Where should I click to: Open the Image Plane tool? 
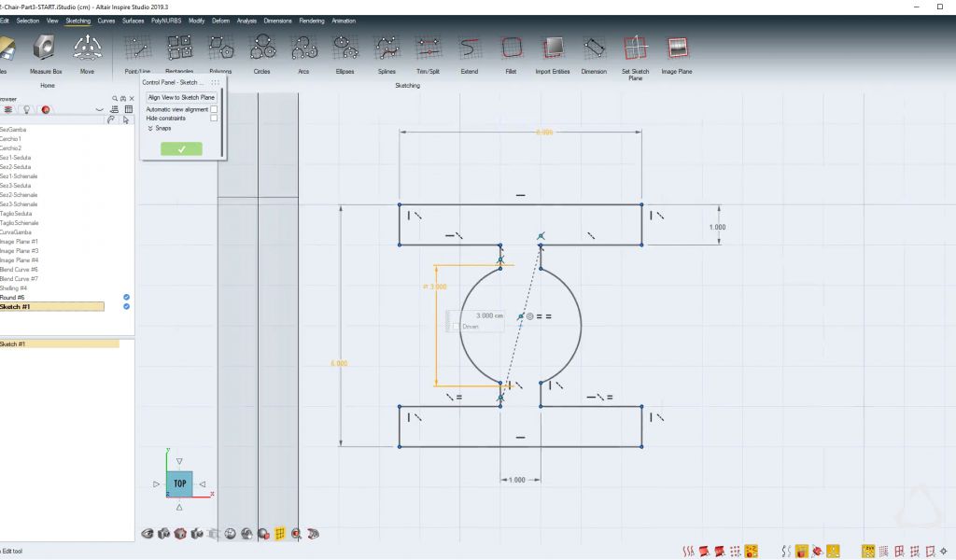tap(677, 49)
